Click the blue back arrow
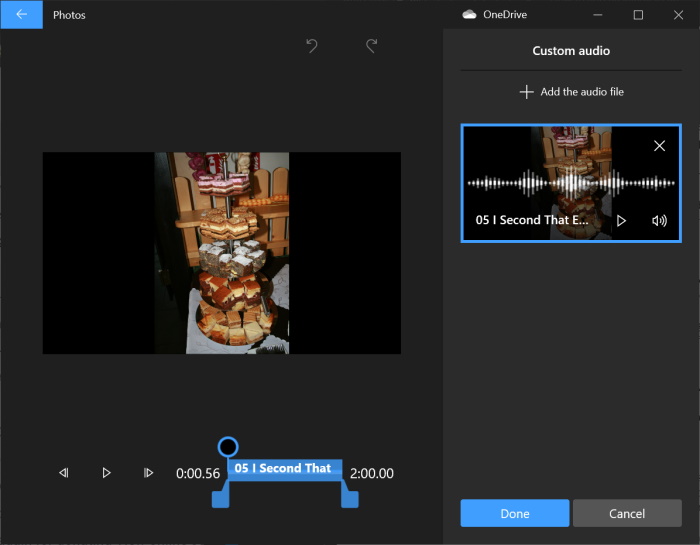Screen dimensions: 700x545 [x=21, y=15]
